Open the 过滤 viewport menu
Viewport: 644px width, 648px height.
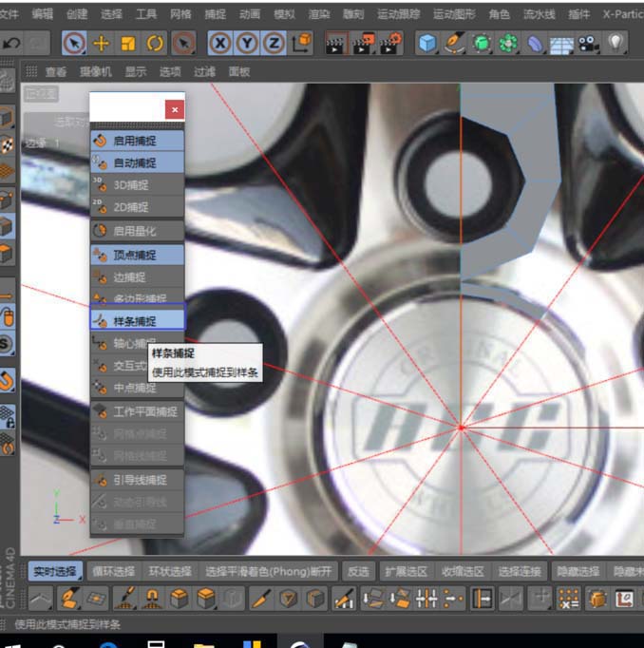pos(204,71)
